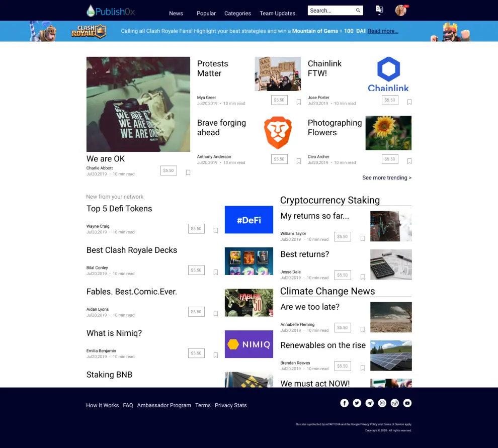Image resolution: width=498 pixels, height=448 pixels.
Task: Open the FAQ footer link
Action: tap(128, 405)
